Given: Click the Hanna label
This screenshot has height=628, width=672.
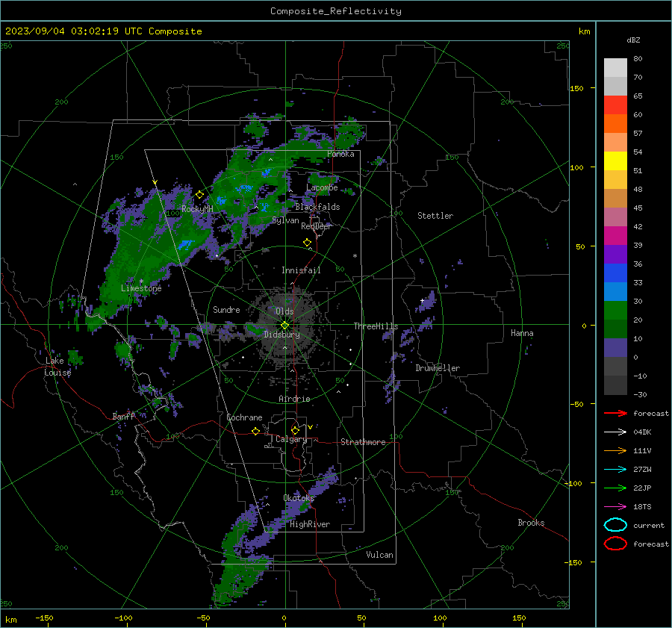Looking at the screenshot, I should pyautogui.click(x=522, y=333).
